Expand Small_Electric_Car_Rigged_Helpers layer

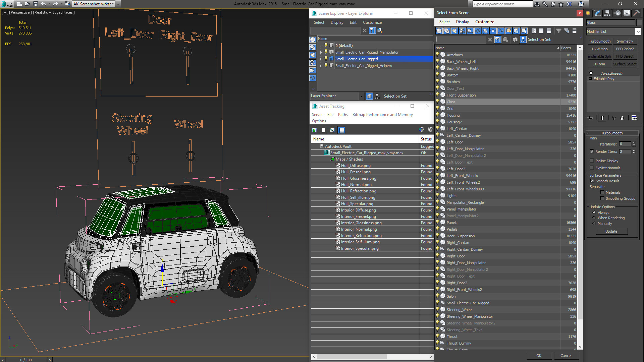coord(321,66)
